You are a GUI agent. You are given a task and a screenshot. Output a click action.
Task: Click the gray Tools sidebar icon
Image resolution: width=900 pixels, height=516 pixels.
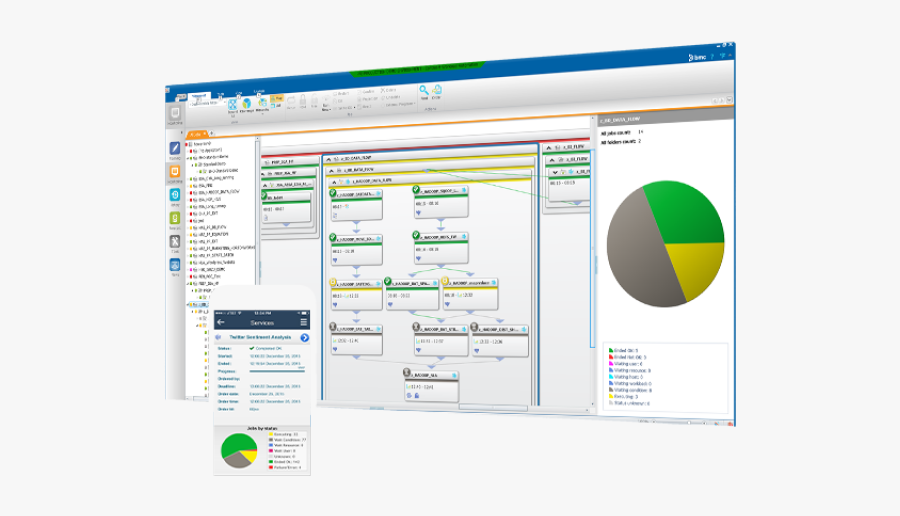pos(175,242)
